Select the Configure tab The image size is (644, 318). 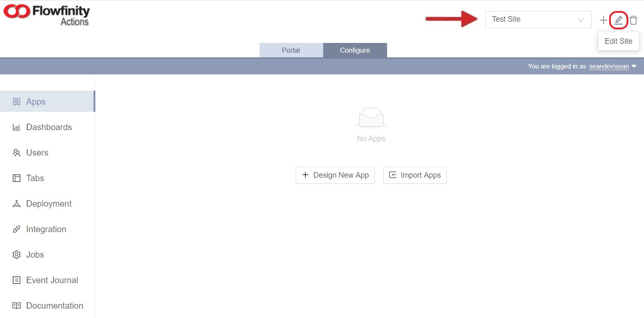355,50
